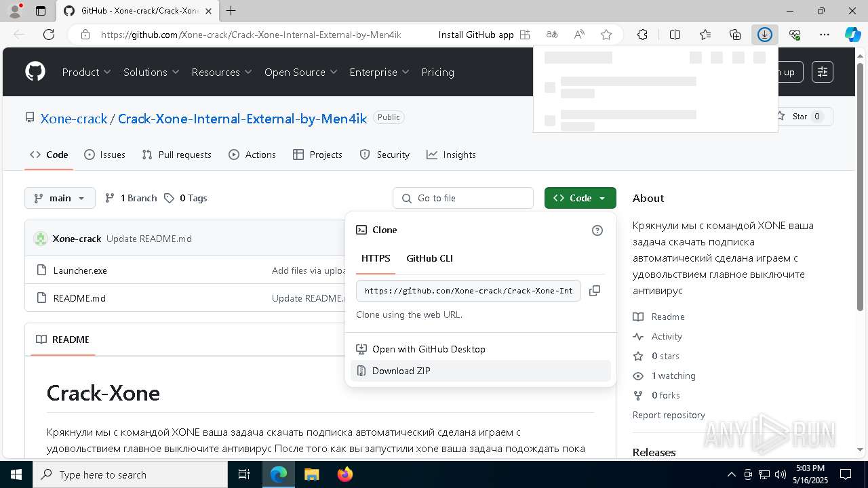Viewport: 868px width, 488px height.
Task: Launch Firefox from taskbar
Action: click(x=345, y=474)
